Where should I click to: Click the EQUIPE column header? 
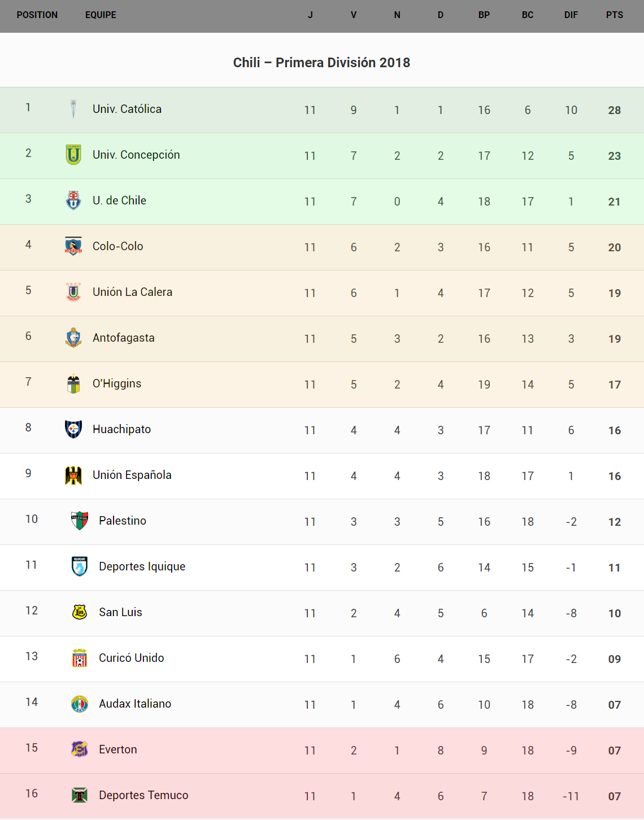coord(101,15)
